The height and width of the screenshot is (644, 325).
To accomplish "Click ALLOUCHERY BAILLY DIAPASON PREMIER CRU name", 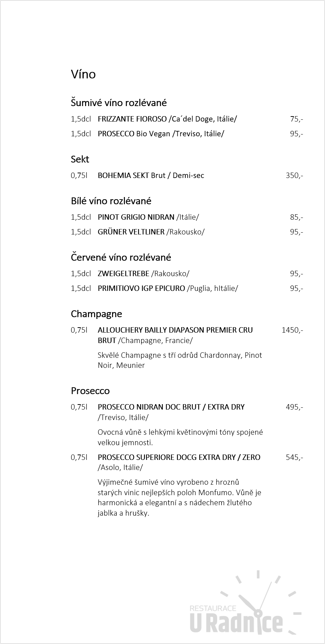I will (x=175, y=330).
